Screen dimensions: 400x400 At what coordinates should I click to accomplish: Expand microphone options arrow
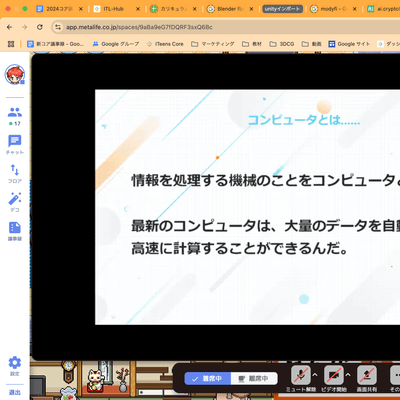[315, 375]
